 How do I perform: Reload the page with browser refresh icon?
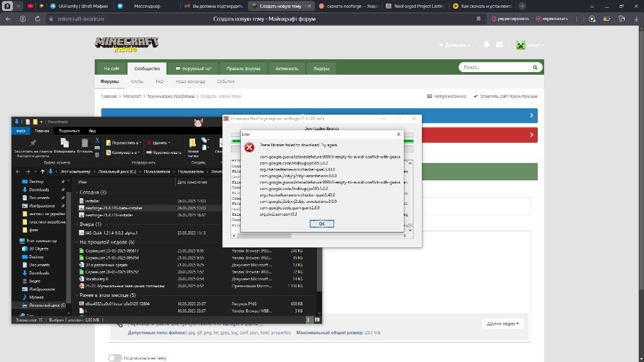(x=37, y=19)
